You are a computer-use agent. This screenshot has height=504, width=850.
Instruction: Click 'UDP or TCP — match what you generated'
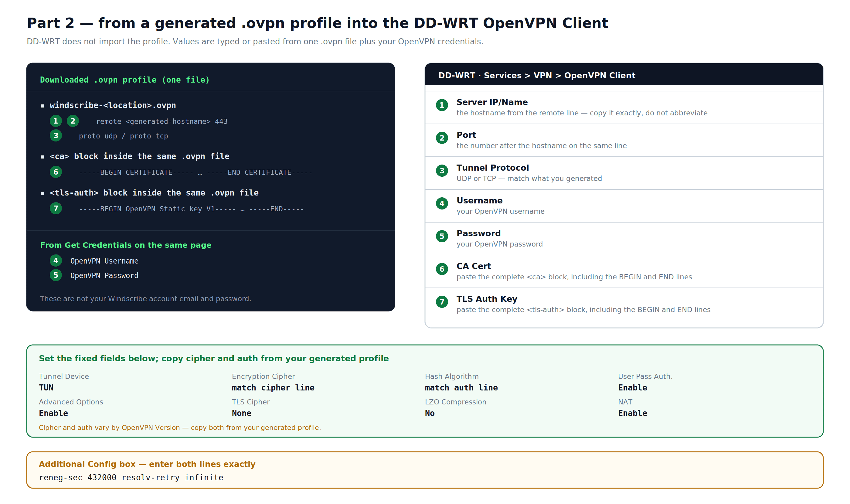(x=529, y=178)
